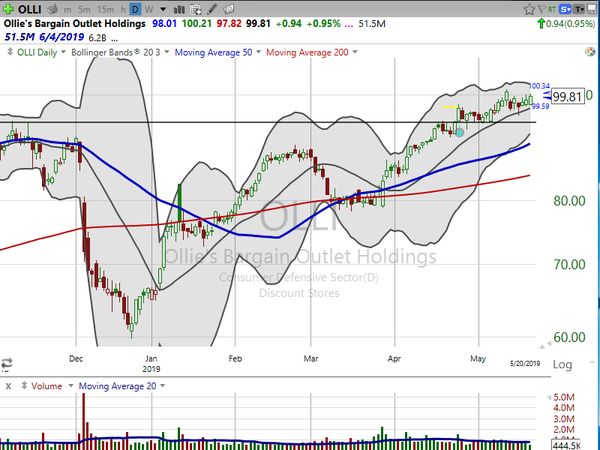Click the bar chart style icon
The image size is (600, 450).
(179, 9)
